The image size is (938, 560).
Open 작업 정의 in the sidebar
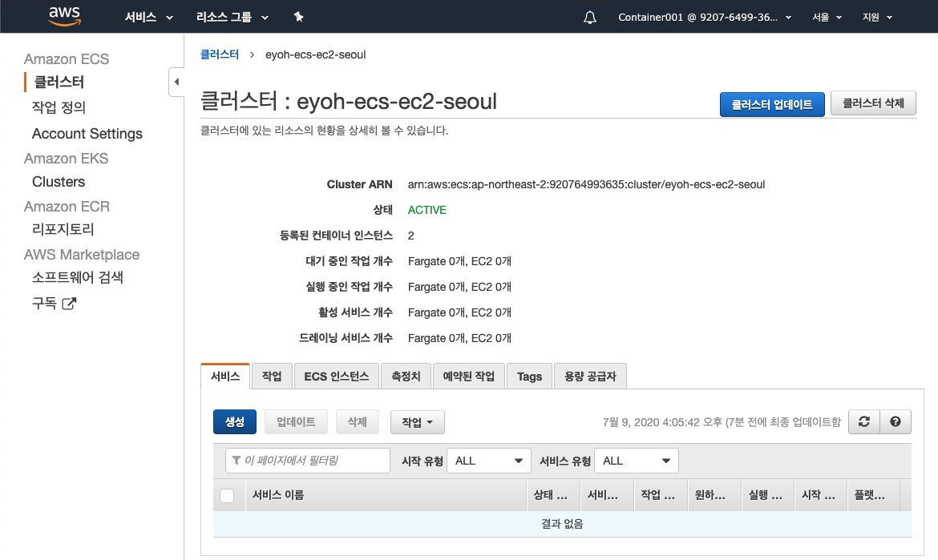coord(59,107)
